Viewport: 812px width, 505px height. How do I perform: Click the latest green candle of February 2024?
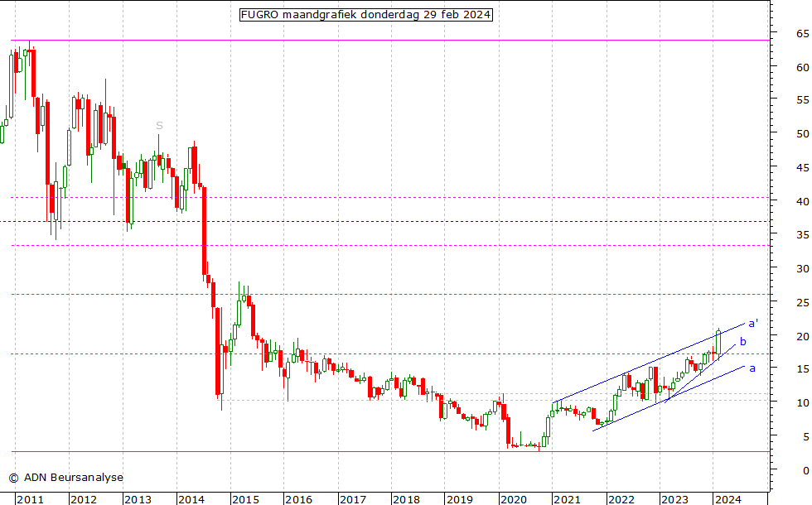(719, 342)
